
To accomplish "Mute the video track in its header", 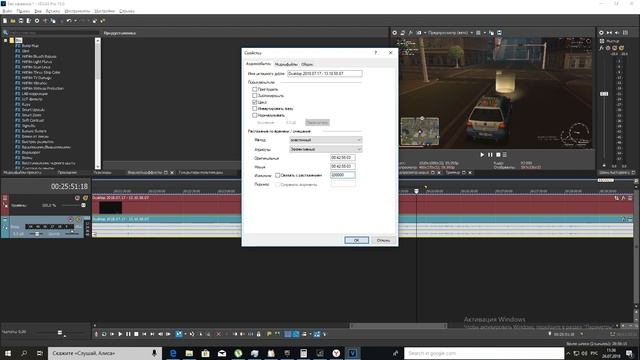I will [77, 198].
